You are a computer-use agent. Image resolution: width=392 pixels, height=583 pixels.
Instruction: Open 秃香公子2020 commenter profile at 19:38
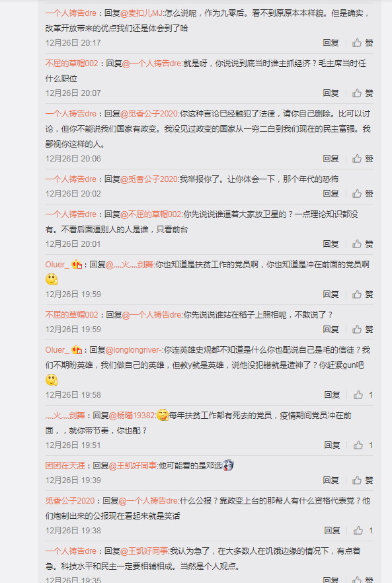[x=70, y=501]
